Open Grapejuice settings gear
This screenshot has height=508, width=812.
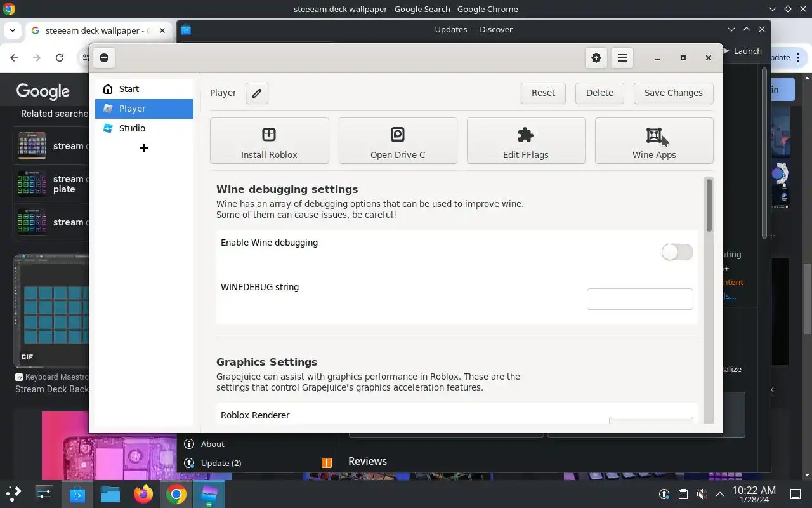[596, 58]
